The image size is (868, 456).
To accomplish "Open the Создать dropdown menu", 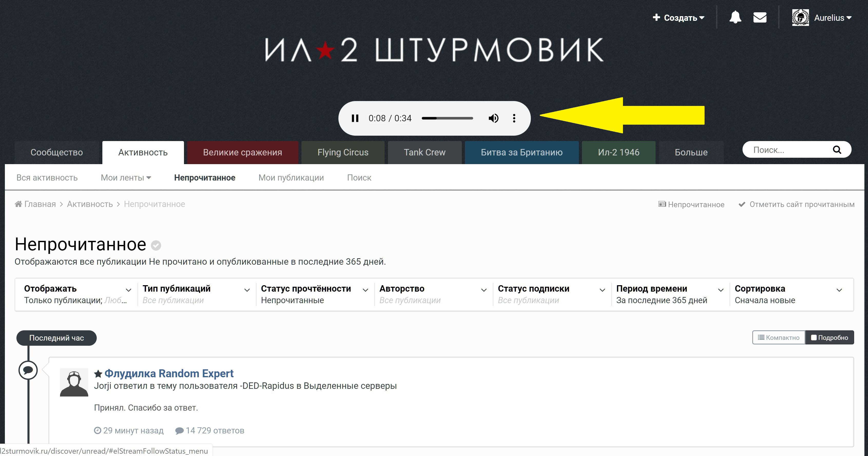I will (678, 17).
